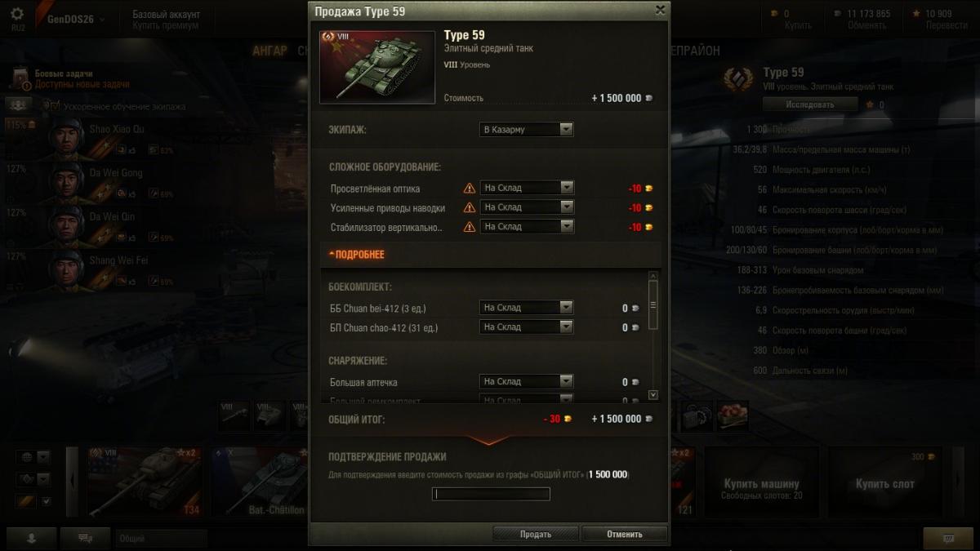The width and height of the screenshot is (980, 551).
Task: Click the Продать button
Action: 536,534
